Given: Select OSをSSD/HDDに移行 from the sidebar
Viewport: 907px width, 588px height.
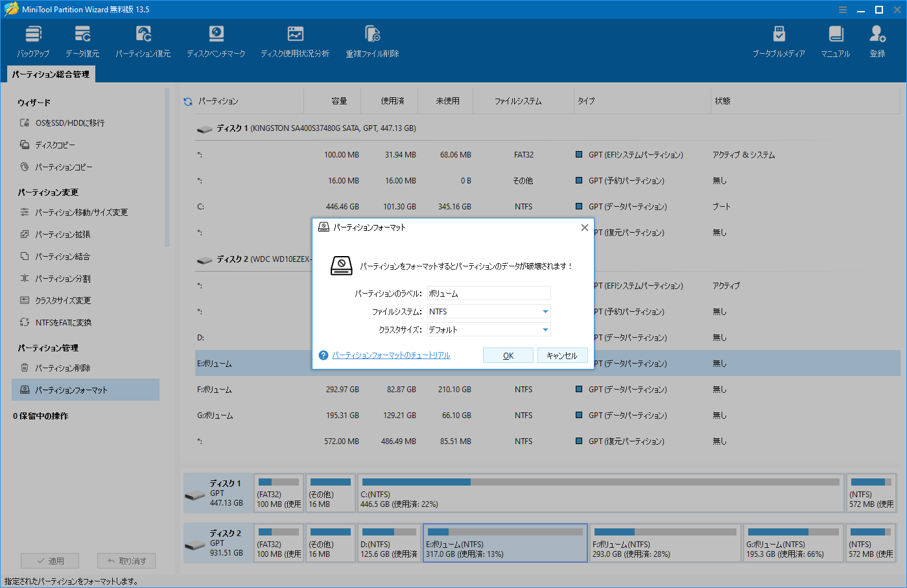Looking at the screenshot, I should tap(58, 121).
